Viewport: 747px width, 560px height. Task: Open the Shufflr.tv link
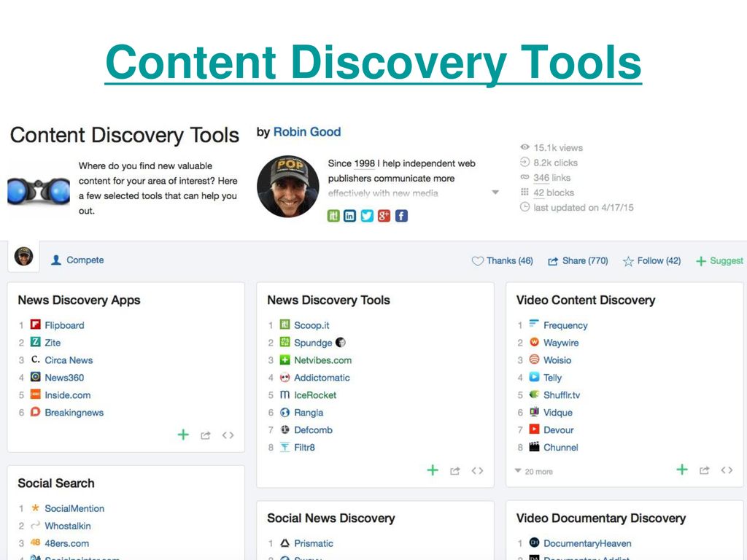pos(562,395)
